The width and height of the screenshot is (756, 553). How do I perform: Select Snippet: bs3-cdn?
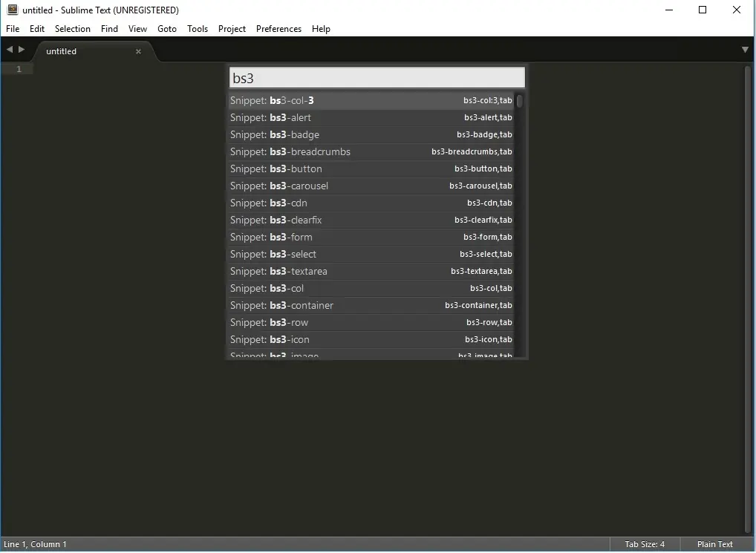371,203
